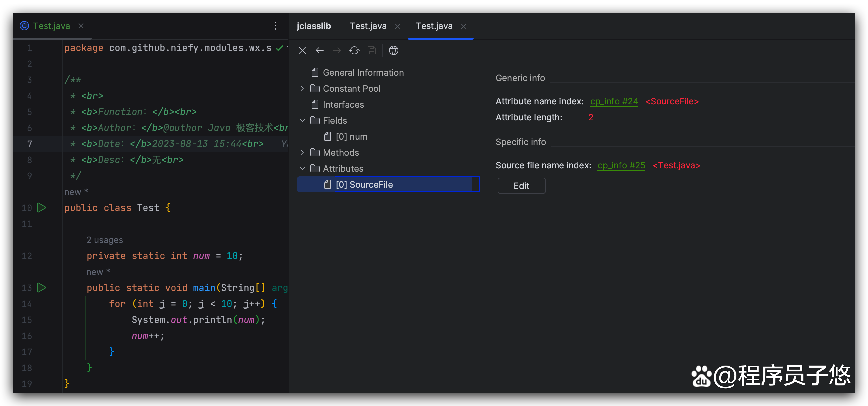Viewport: 868px width, 406px height.
Task: Collapse the Fields folder node
Action: [x=302, y=121]
